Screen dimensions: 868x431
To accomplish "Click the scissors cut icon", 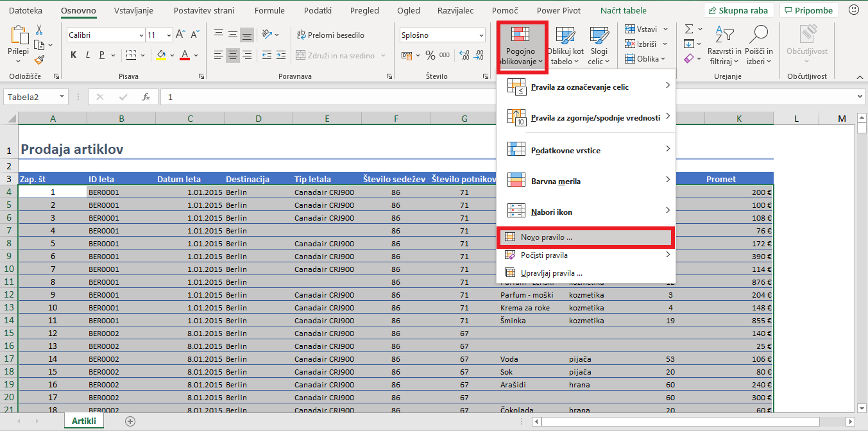I will pos(40,30).
